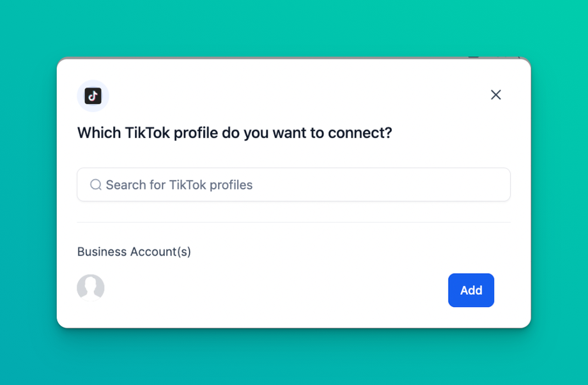Click the placeholder text in the search box

pyautogui.click(x=179, y=185)
